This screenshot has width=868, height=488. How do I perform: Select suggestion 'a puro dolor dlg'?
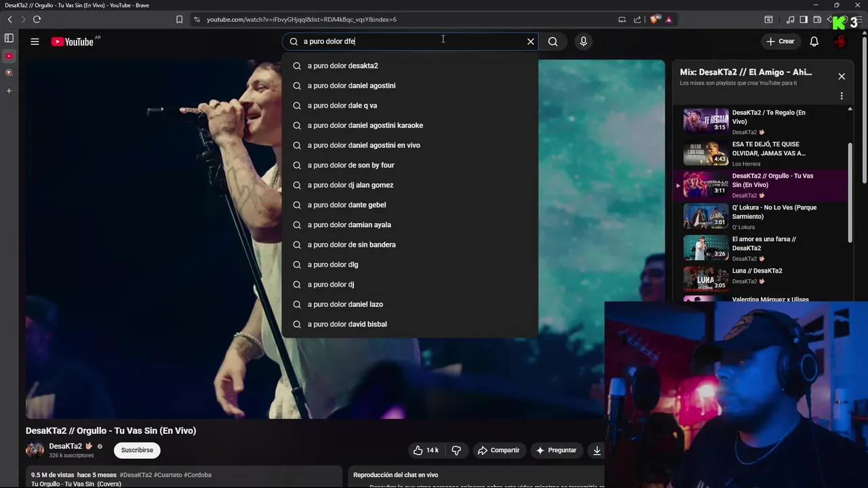[x=410, y=264]
